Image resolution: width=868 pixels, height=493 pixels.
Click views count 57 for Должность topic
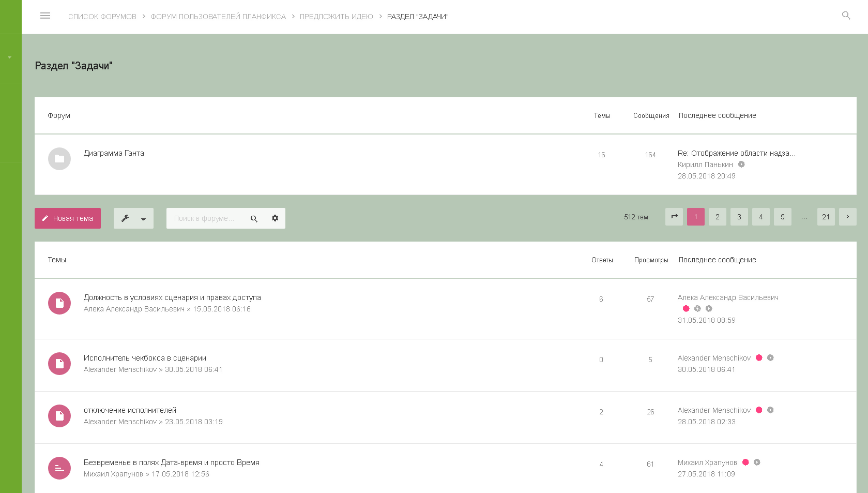tap(650, 299)
